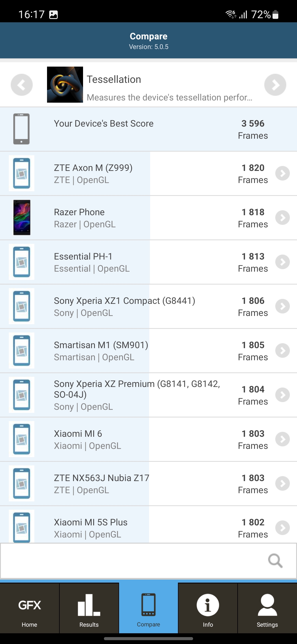The height and width of the screenshot is (644, 297).
Task: Expand Essential PH-1 details chevron
Action: 282,262
